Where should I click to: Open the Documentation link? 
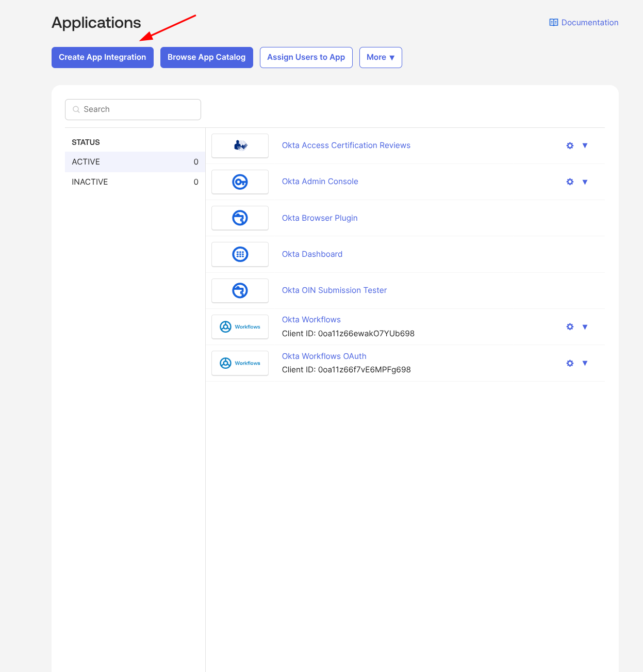pos(584,23)
